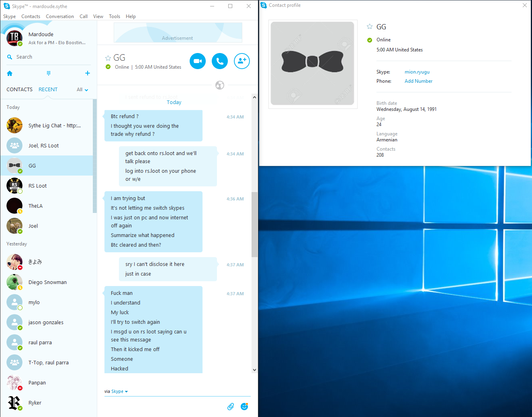Viewport: 532px width, 417px height.
Task: Click the Today date separator
Action: [174, 102]
